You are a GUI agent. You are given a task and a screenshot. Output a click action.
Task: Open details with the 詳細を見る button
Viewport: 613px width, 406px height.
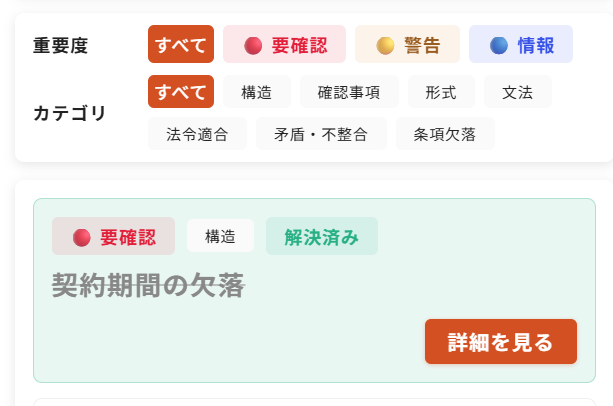pos(500,342)
